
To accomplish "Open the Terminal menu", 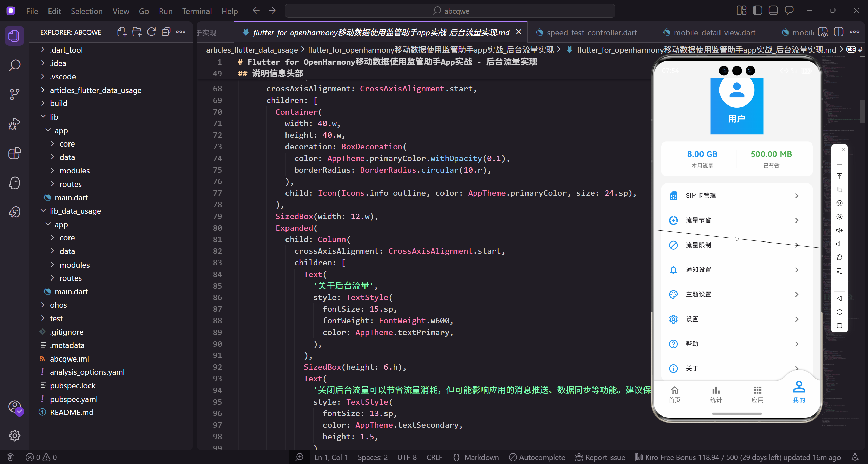I will pos(197,11).
